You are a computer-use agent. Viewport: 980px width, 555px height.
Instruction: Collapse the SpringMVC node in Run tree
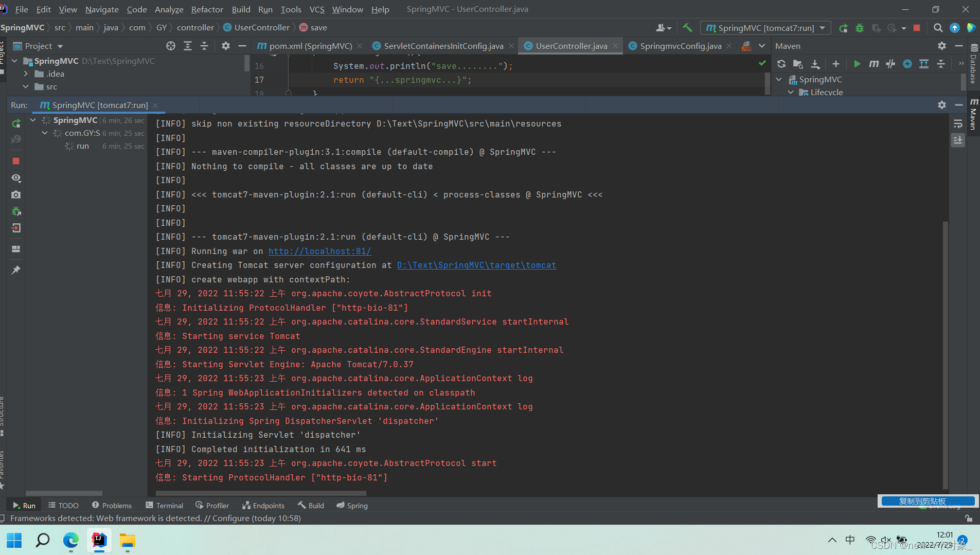[x=33, y=120]
